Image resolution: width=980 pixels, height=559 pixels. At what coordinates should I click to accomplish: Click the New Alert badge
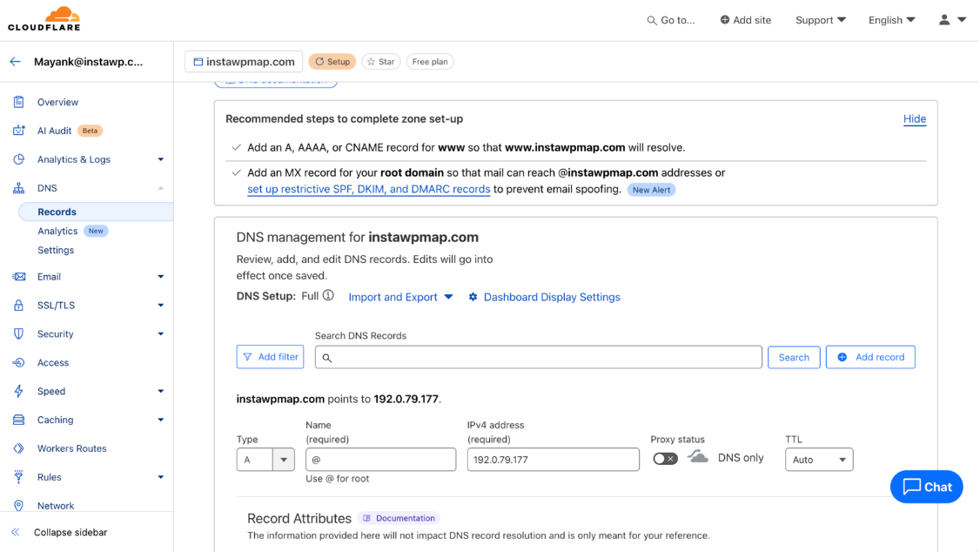[x=651, y=190]
